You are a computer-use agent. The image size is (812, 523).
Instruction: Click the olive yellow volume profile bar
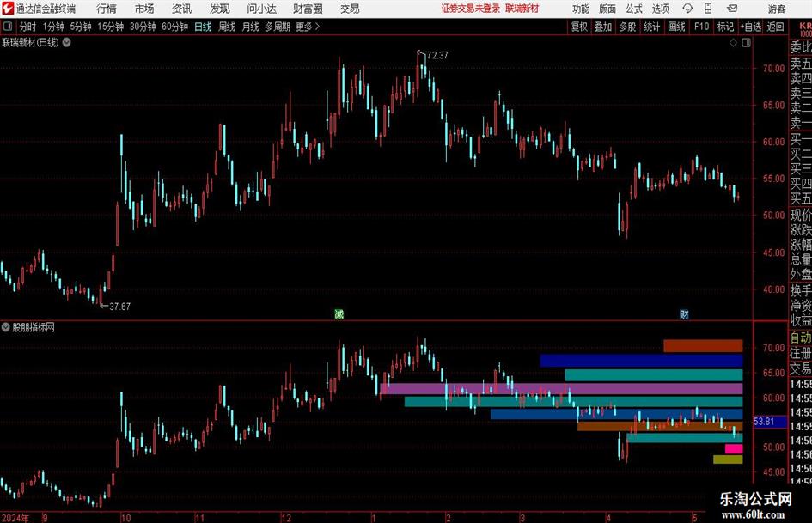(x=728, y=459)
